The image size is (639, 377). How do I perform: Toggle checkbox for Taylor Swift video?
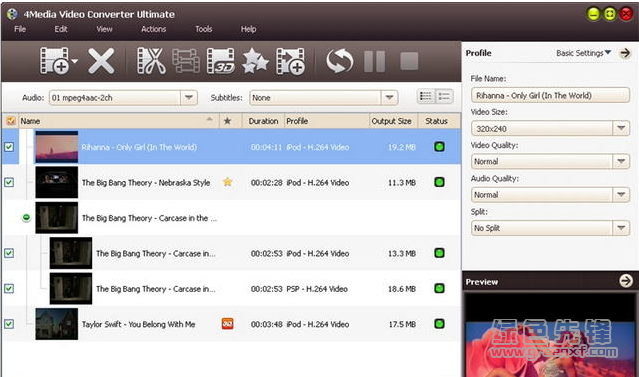point(9,324)
